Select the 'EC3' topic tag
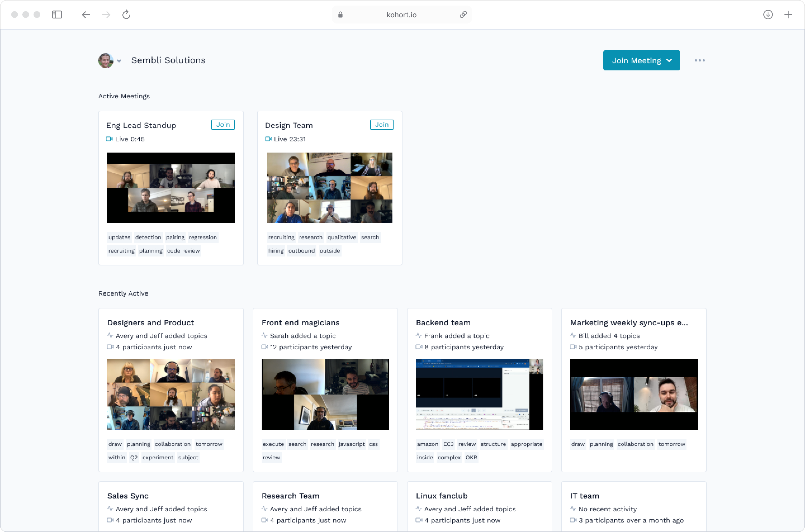The image size is (805, 532). tap(448, 444)
